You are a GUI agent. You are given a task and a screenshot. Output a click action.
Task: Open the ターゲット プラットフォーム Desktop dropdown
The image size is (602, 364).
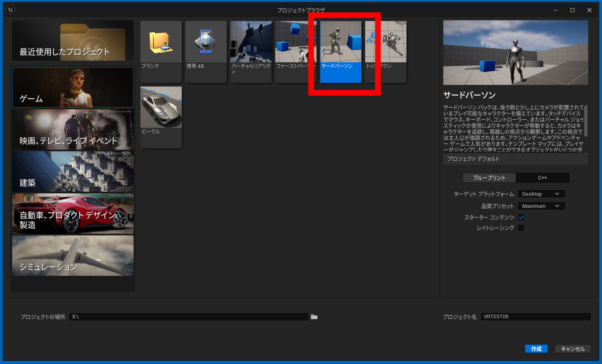coord(541,194)
